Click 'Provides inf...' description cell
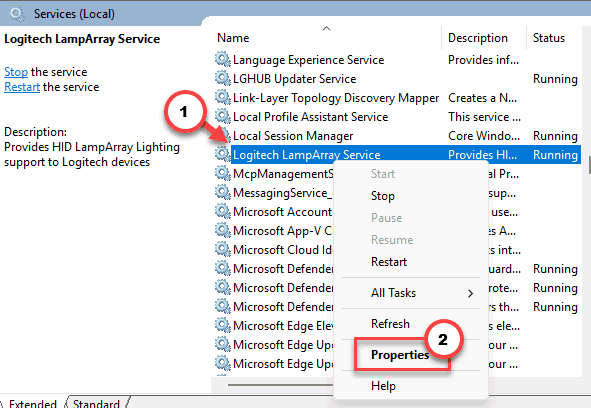591x408 pixels. coord(483,60)
